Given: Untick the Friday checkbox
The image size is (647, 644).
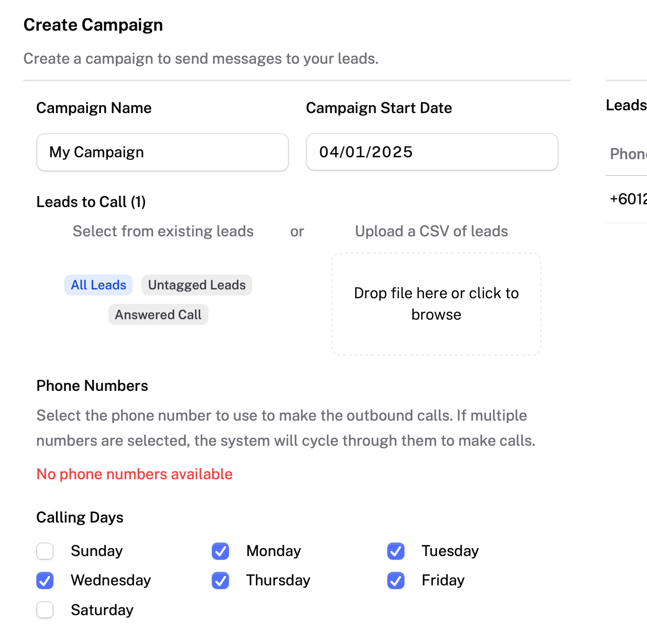Looking at the screenshot, I should 396,580.
